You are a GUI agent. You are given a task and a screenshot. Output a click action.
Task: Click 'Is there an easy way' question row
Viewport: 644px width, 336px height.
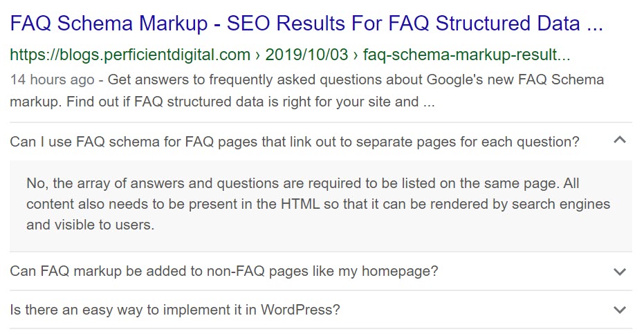pos(321,310)
